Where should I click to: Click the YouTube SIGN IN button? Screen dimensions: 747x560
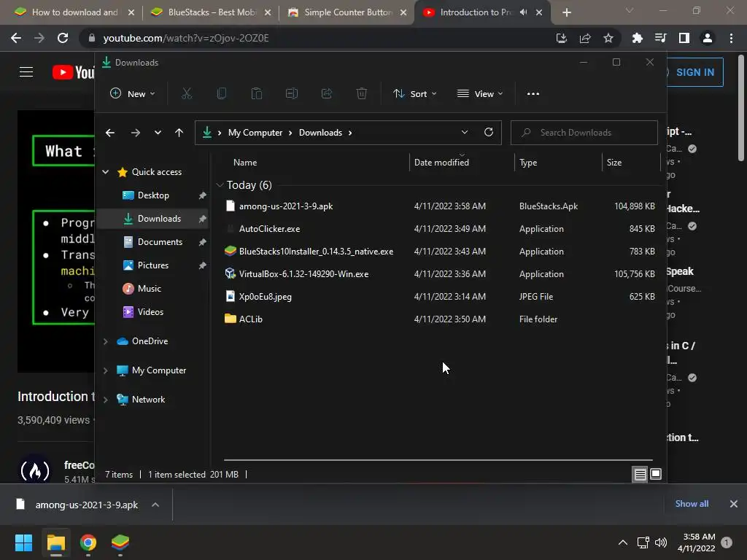[x=694, y=72]
